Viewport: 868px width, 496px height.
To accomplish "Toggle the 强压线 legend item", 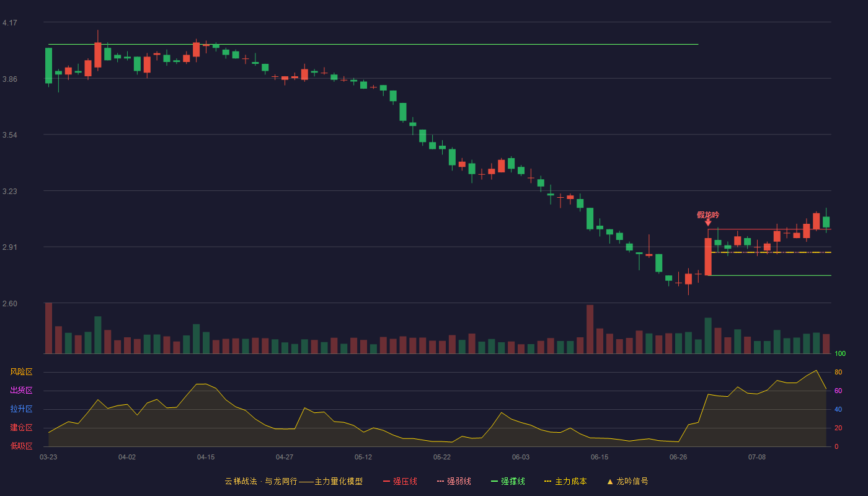I will tap(400, 481).
